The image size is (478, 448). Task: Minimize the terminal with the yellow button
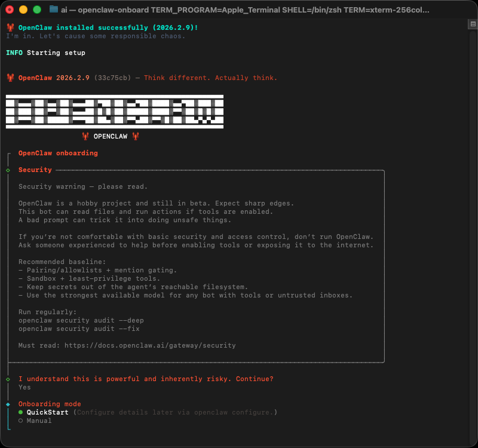(x=23, y=10)
